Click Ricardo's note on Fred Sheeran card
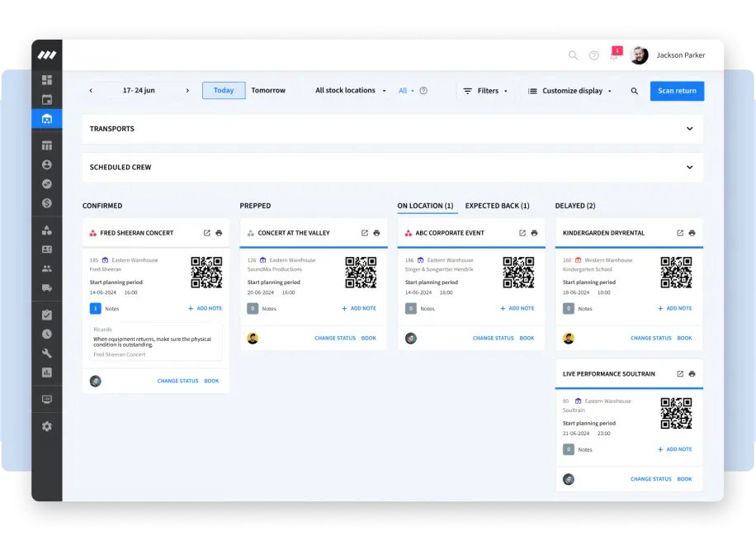This screenshot has height=541, width=756. pyautogui.click(x=156, y=342)
